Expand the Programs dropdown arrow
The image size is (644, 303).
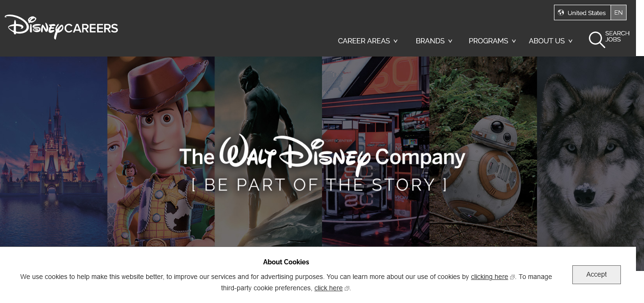pos(514,41)
